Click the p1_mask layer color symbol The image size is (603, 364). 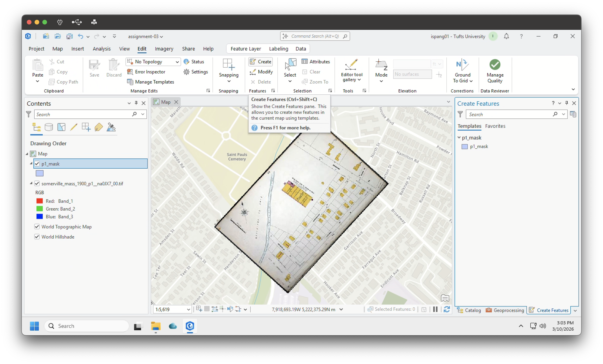pos(40,173)
